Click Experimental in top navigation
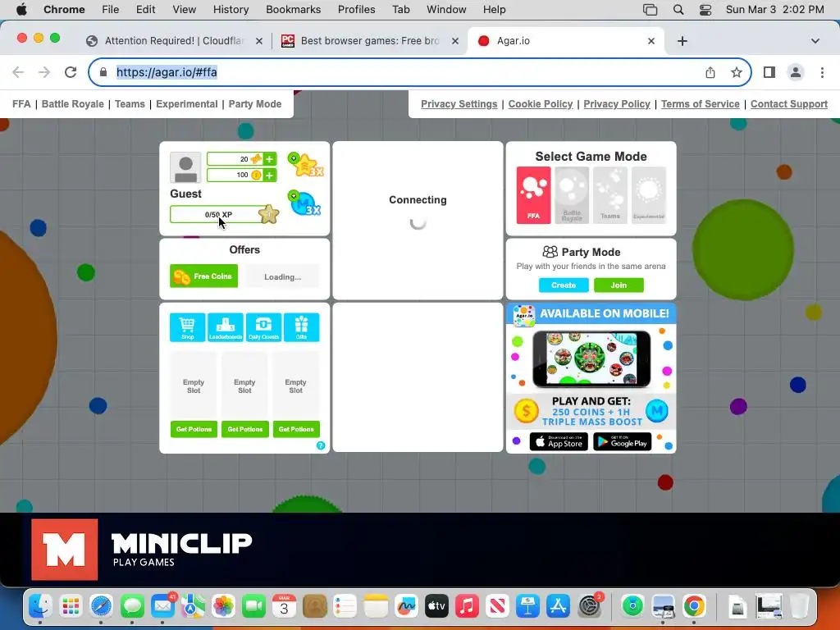 click(187, 104)
